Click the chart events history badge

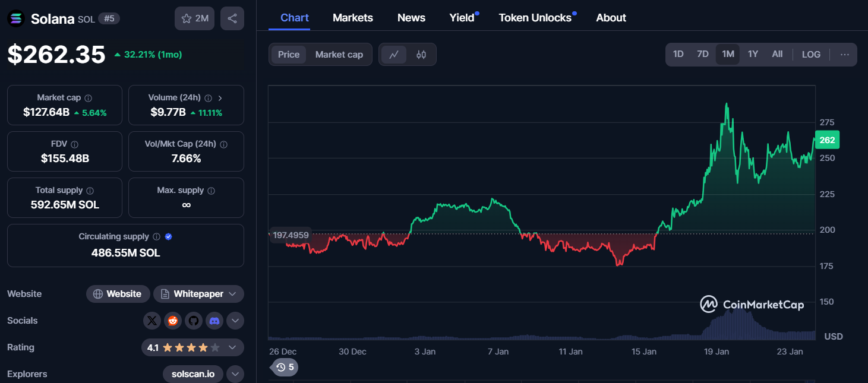coord(285,367)
